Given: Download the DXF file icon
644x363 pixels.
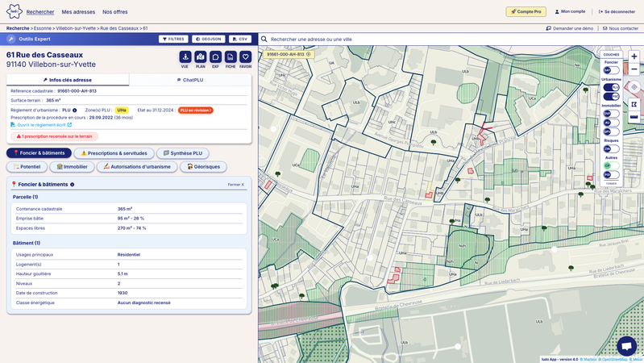Looking at the screenshot, I should [215, 57].
